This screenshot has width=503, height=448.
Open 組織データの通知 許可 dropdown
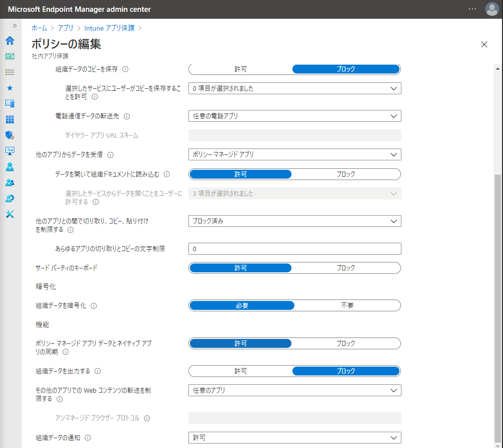pos(295,438)
